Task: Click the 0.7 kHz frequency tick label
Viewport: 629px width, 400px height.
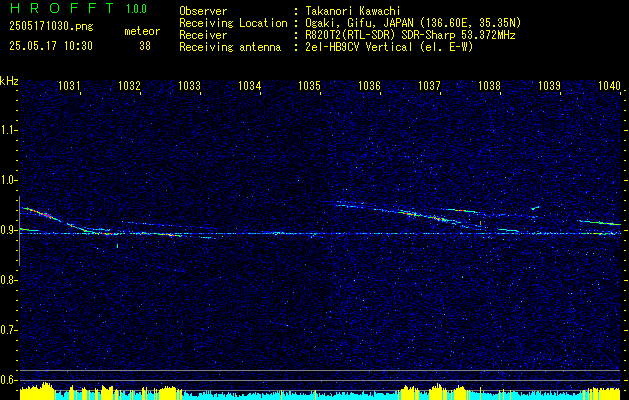Action: pos(8,330)
